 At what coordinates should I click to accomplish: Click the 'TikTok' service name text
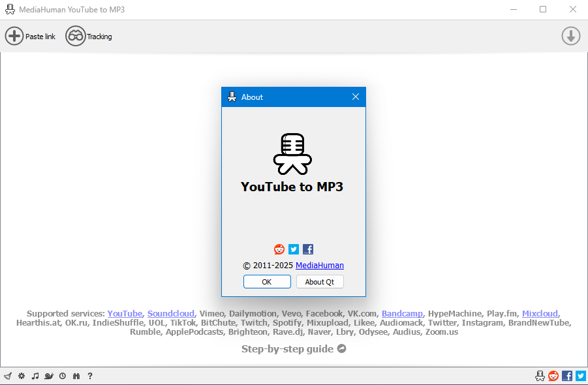[183, 323]
